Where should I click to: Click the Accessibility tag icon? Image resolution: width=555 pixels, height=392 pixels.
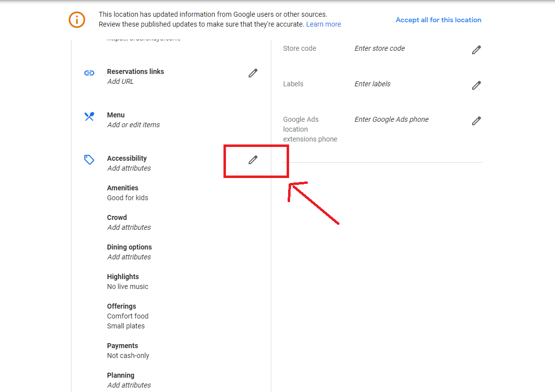pyautogui.click(x=89, y=160)
